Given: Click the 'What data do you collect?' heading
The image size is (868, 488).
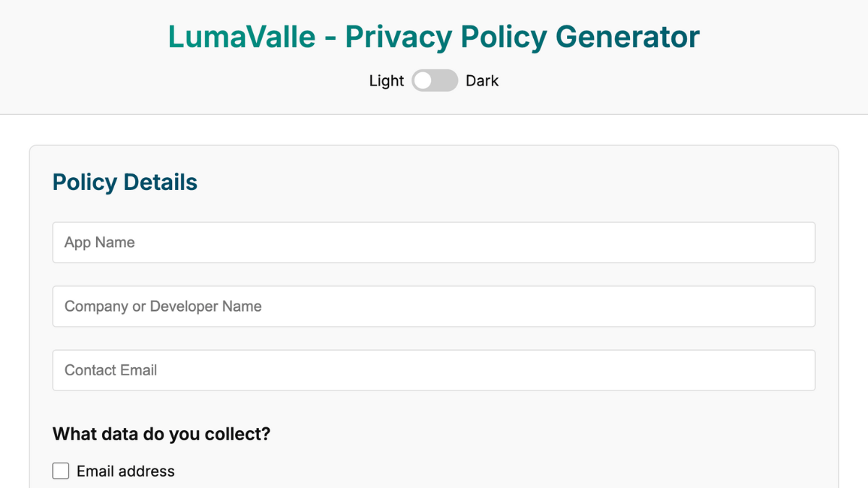Looking at the screenshot, I should tap(161, 434).
